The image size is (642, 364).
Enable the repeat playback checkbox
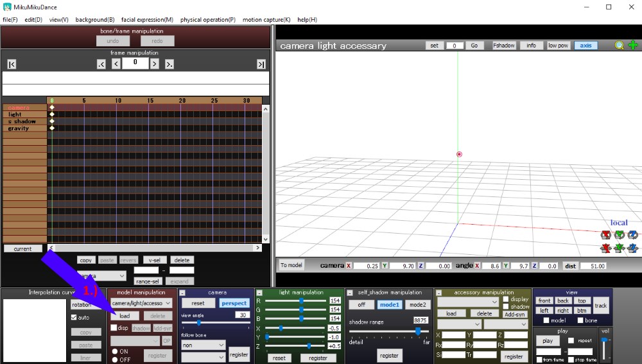pyautogui.click(x=571, y=340)
